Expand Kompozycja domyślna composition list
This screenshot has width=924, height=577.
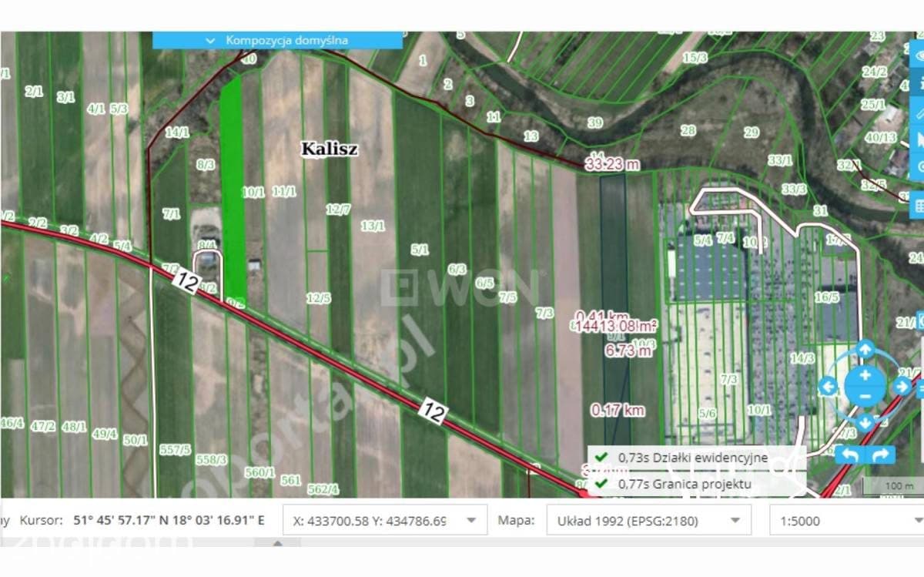click(278, 40)
